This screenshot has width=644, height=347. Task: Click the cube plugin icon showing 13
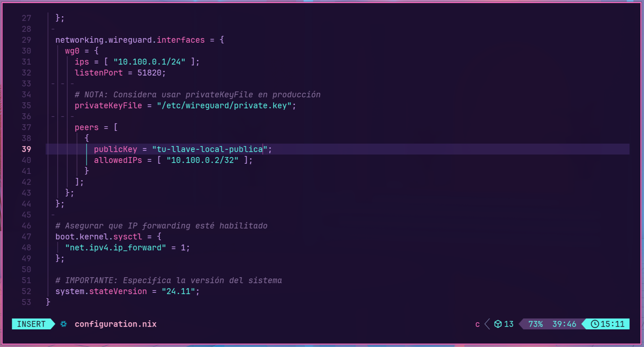pos(504,324)
